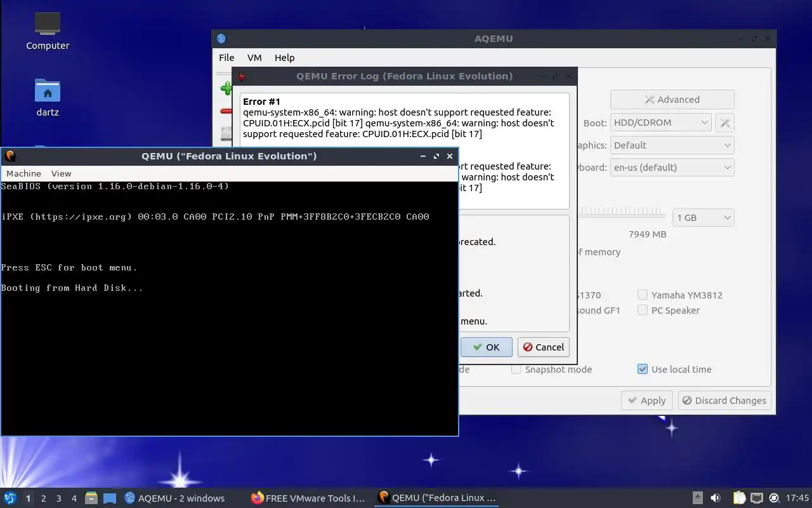Open the clipboard manager tray icon
This screenshot has width=812, height=508.
pyautogui.click(x=739, y=498)
